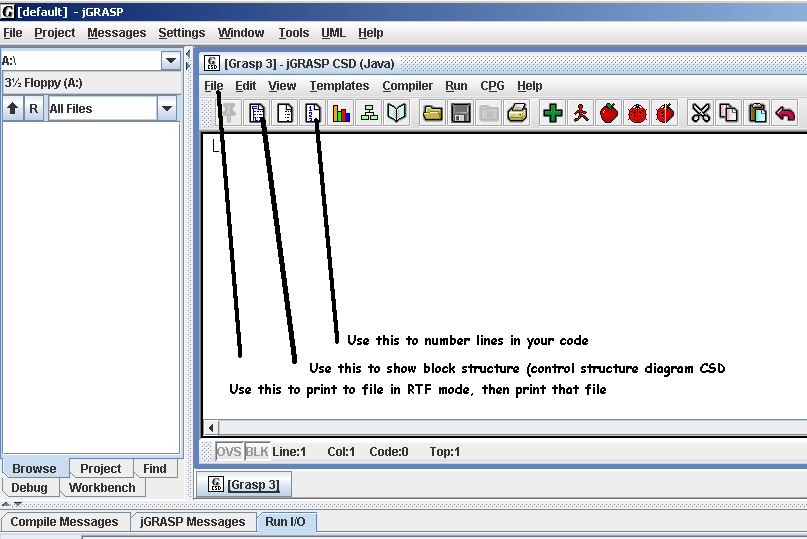Screen dimensions: 807x539
Task: Remove CSD icon in toolbar
Action: [x=285, y=113]
